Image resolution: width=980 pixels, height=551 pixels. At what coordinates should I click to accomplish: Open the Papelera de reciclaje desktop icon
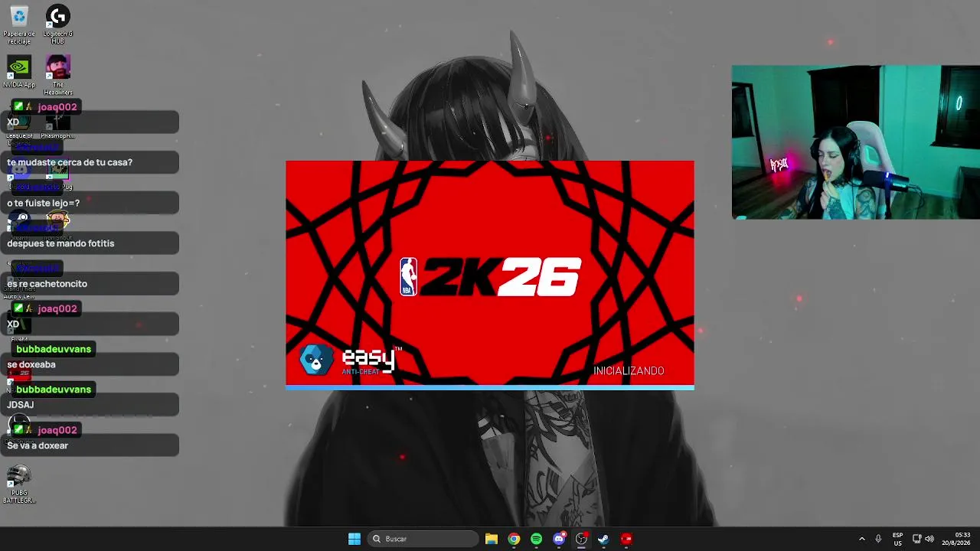click(19, 23)
